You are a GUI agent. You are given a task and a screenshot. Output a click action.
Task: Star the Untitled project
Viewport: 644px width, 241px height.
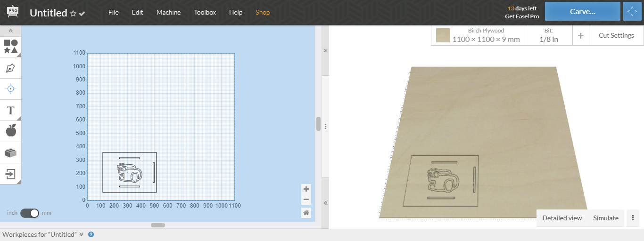tap(73, 14)
